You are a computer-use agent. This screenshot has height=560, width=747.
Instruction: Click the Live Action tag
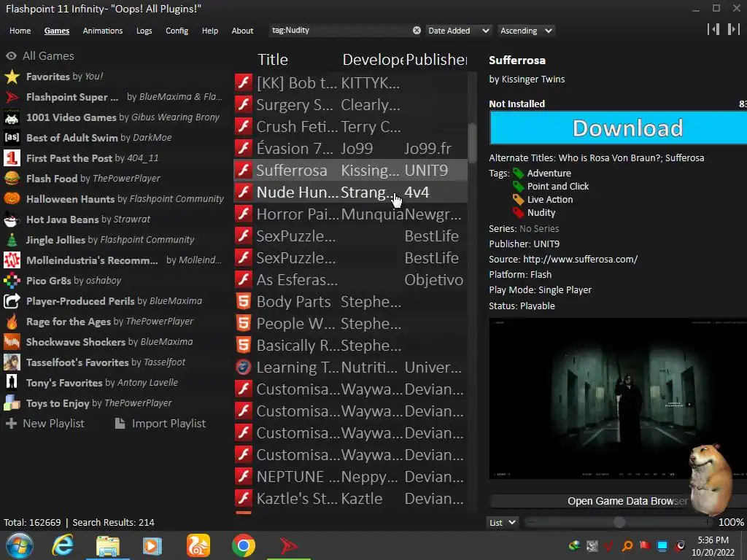550,200
